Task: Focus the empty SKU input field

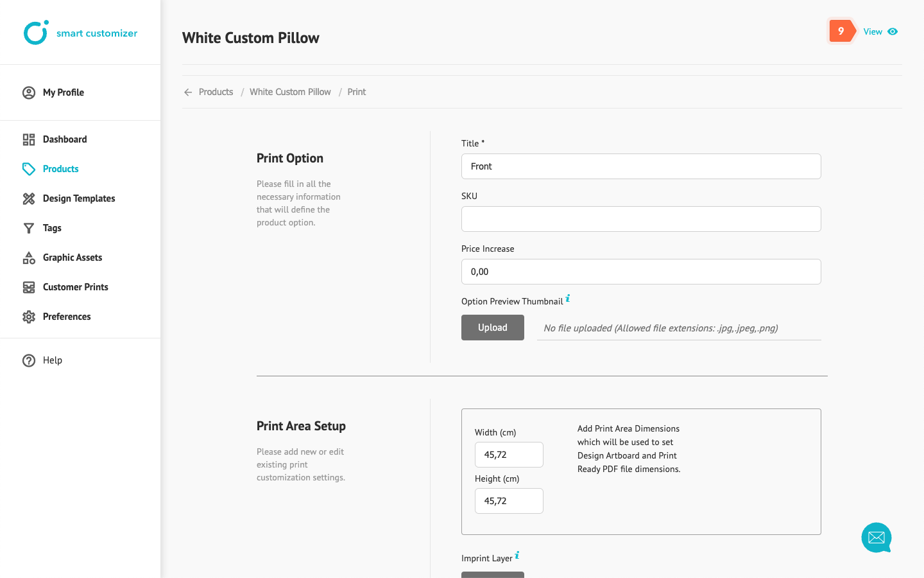Action: pos(641,219)
